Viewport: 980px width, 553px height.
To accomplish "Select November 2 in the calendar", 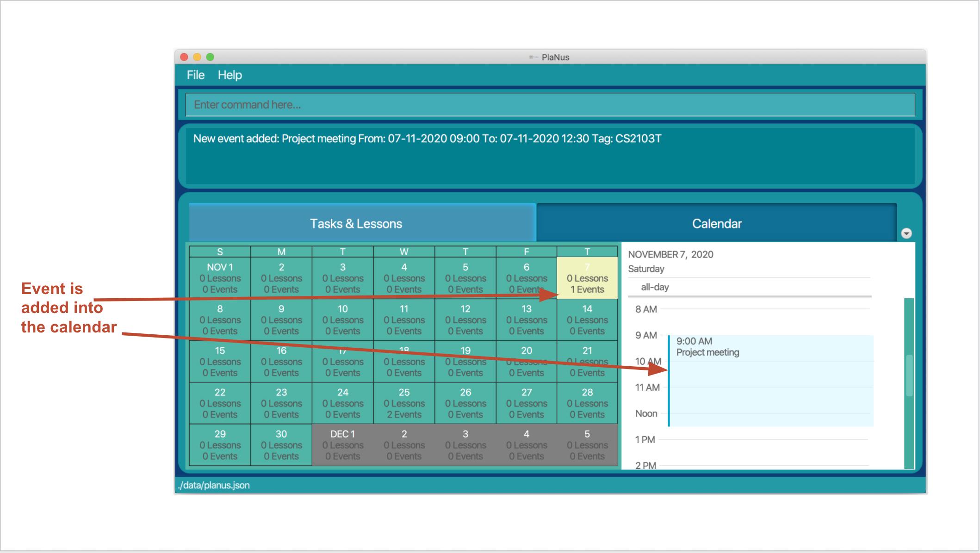I will (x=281, y=278).
